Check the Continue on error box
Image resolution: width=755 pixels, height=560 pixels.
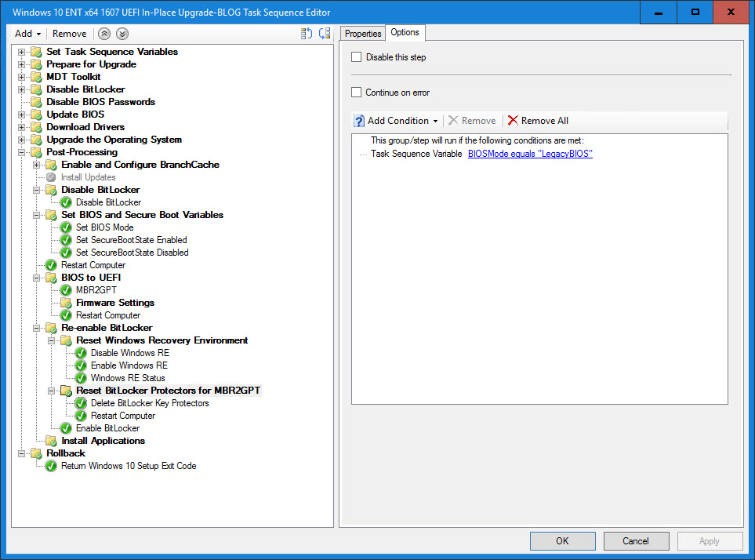coord(357,93)
